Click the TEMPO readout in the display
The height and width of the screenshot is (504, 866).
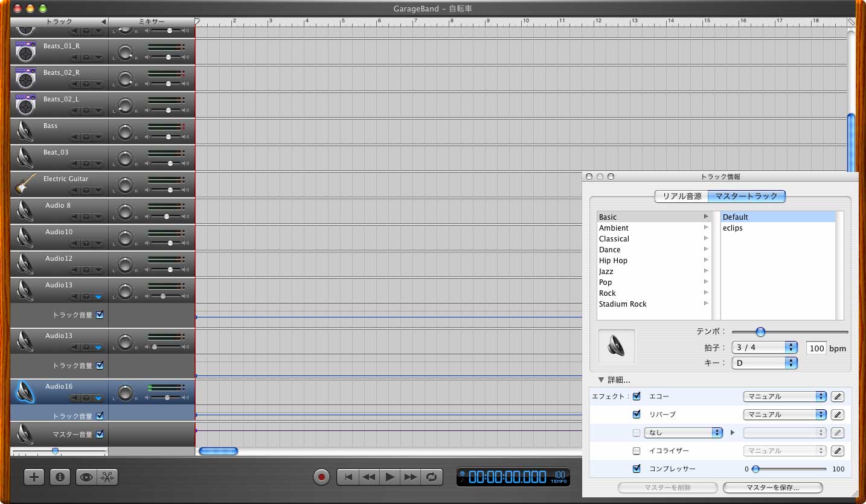coord(559,477)
